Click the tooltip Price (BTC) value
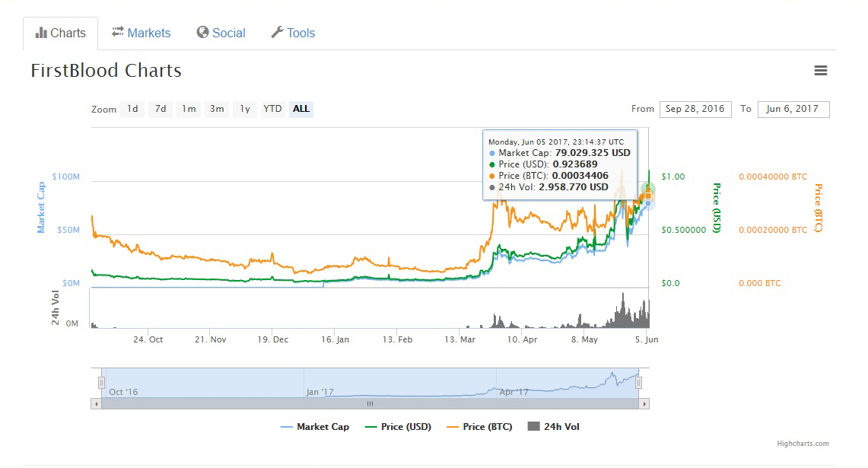This screenshot has height=468, width=868. point(580,176)
